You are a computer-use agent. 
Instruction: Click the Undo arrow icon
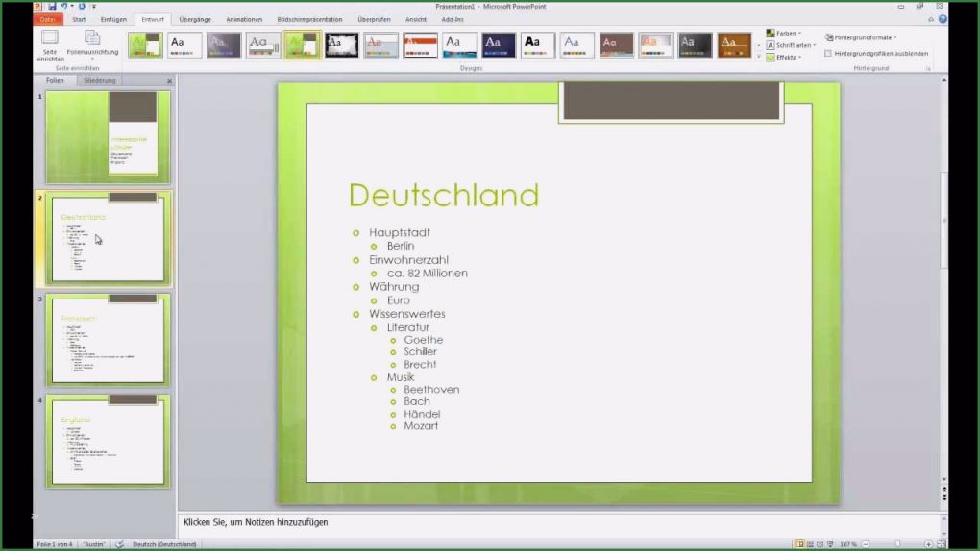point(63,7)
